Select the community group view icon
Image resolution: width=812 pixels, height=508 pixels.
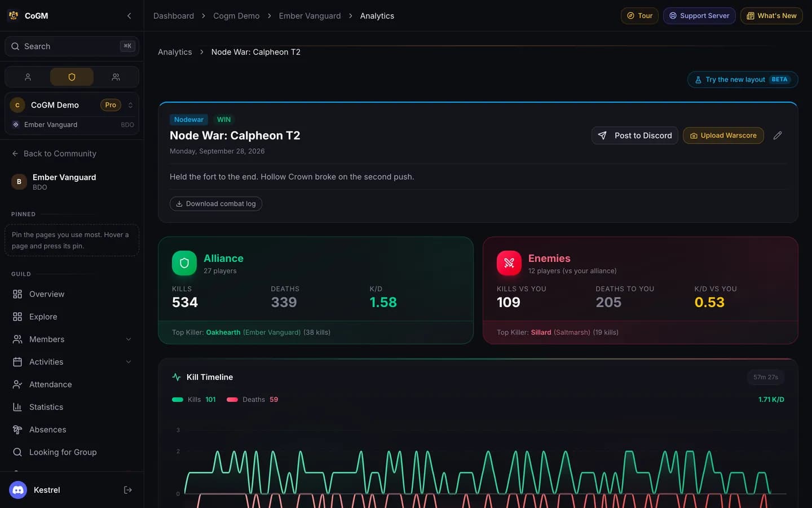click(116, 77)
